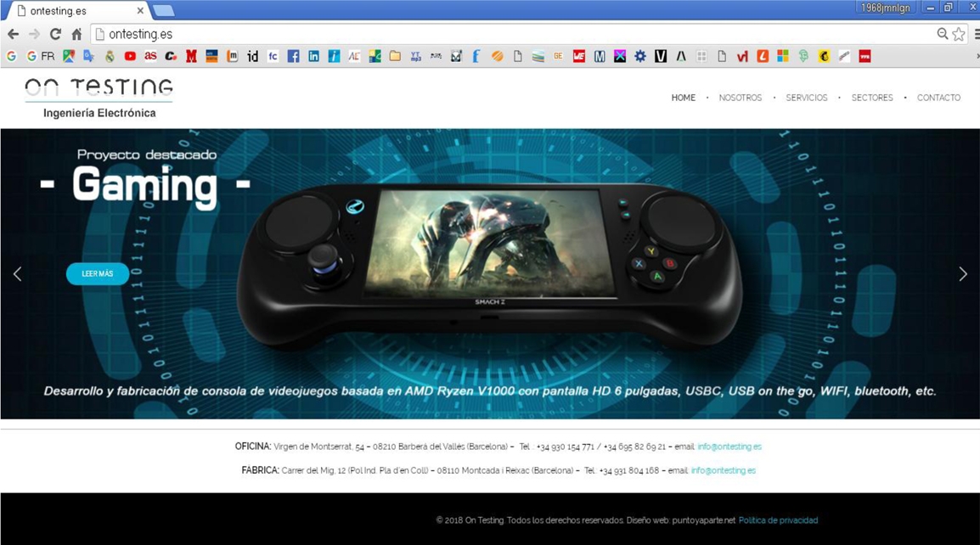
Task: Open the CONTACTO page
Action: pyautogui.click(x=938, y=98)
